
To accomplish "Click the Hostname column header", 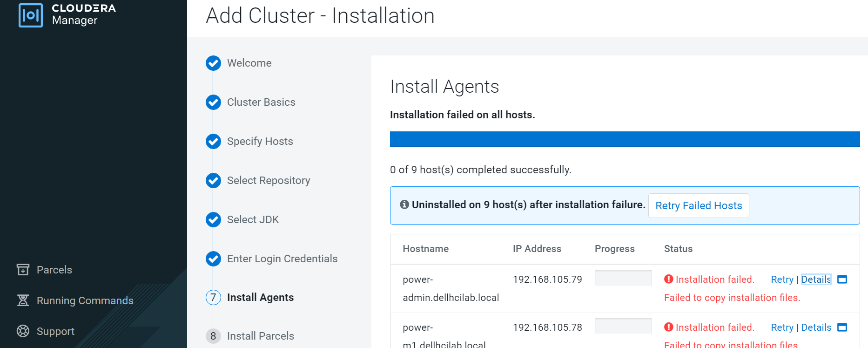I will point(425,249).
